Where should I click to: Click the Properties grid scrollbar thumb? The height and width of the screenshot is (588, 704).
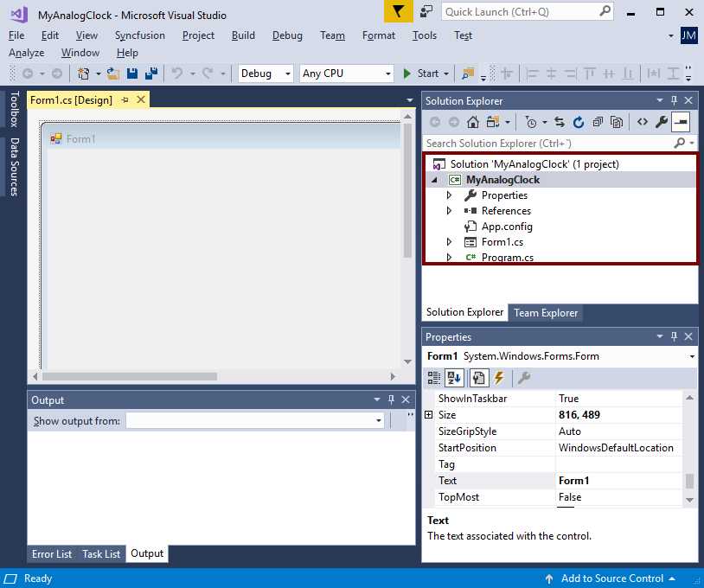(689, 481)
